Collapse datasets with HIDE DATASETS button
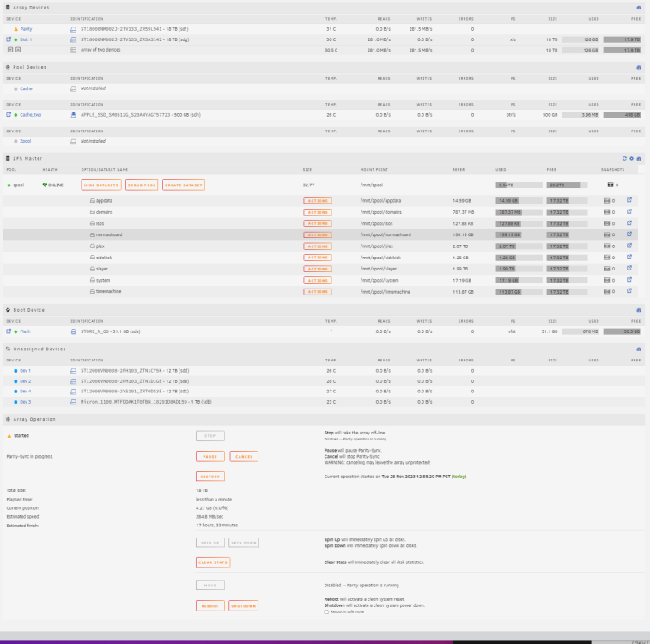 pos(101,185)
